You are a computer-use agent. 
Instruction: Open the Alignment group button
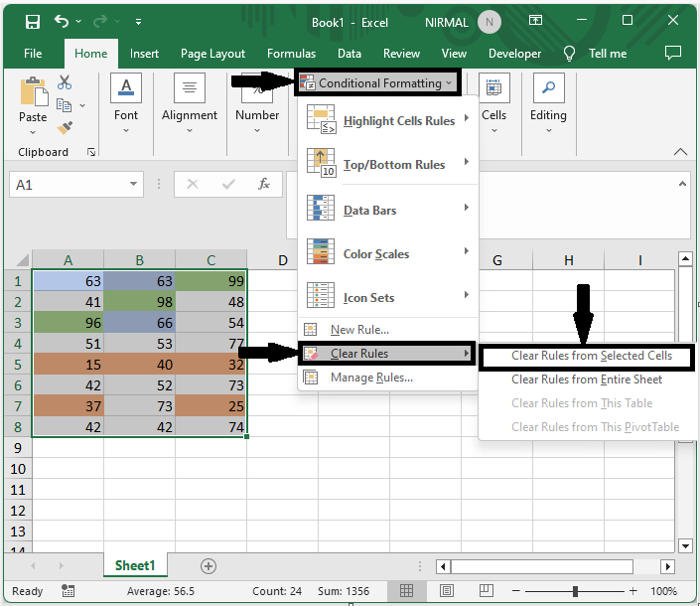190,103
